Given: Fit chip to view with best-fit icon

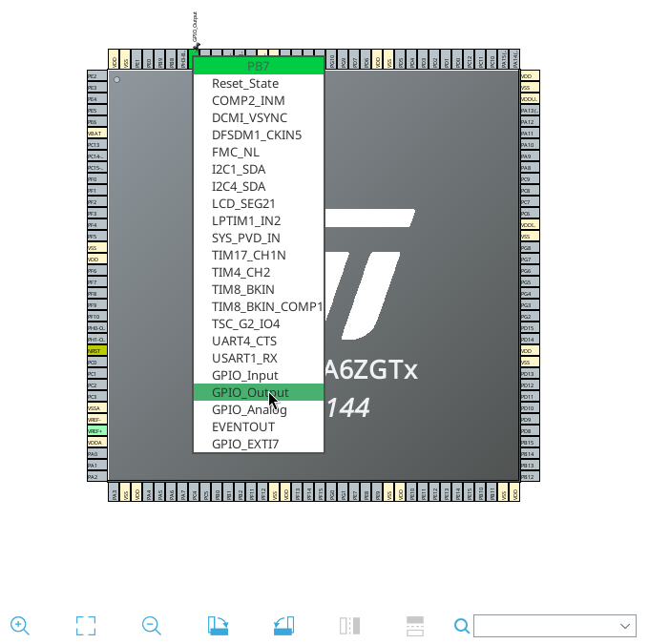Looking at the screenshot, I should [x=86, y=625].
